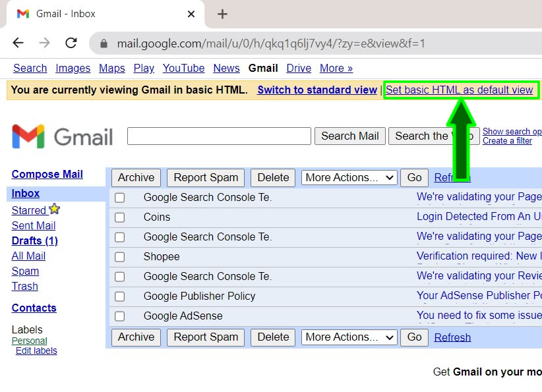Viewport: 542px width, 392px height.
Task: Open News in Google bar
Action: click(226, 69)
